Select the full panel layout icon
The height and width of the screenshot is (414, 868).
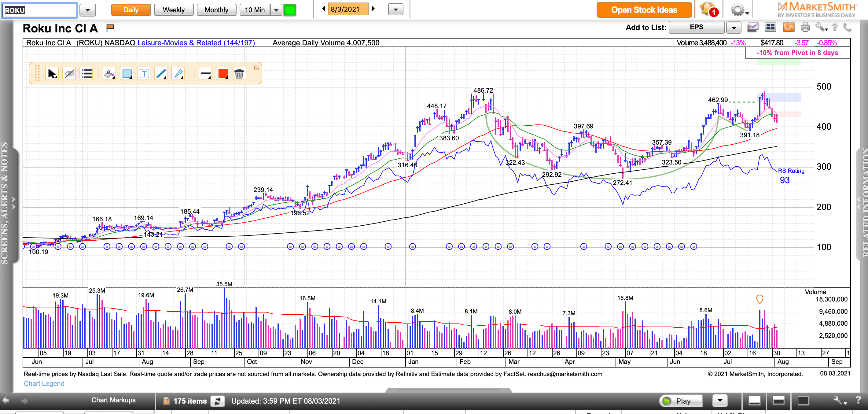803,401
